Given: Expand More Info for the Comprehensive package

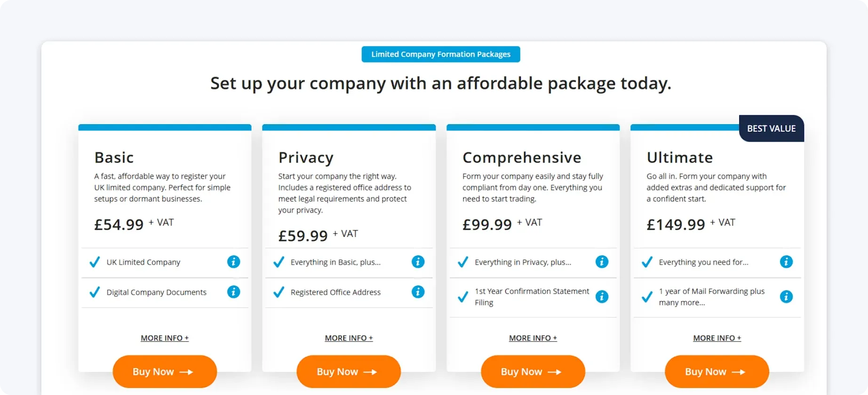Looking at the screenshot, I should click(533, 338).
